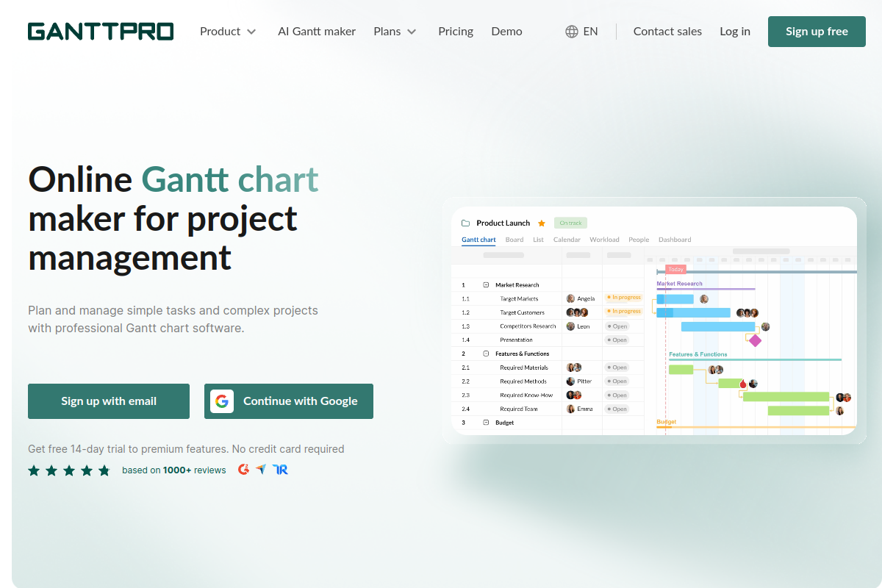Click the orange favorite star

542,223
